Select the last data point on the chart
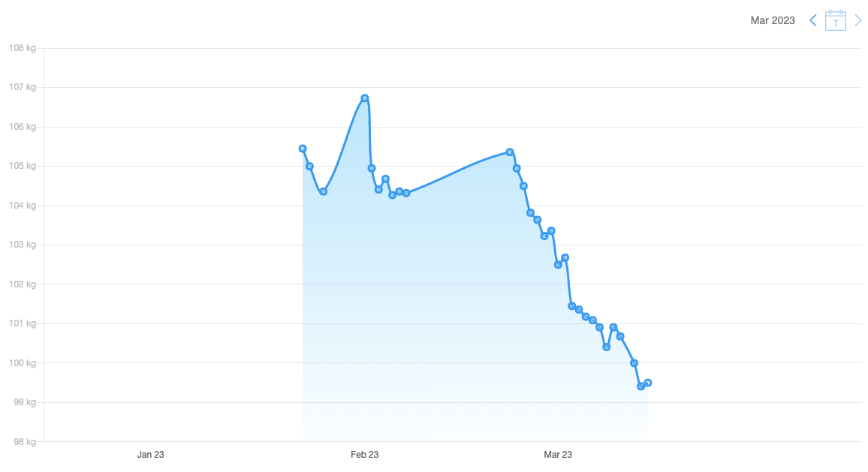The height and width of the screenshot is (472, 868). pos(648,383)
